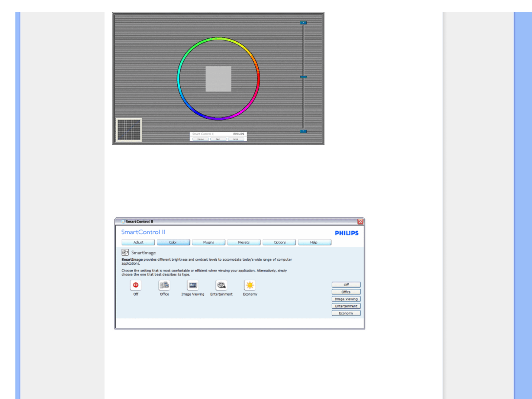
Task: Click the "Smart Control II" calibration dialog title
Action: pos(203,134)
